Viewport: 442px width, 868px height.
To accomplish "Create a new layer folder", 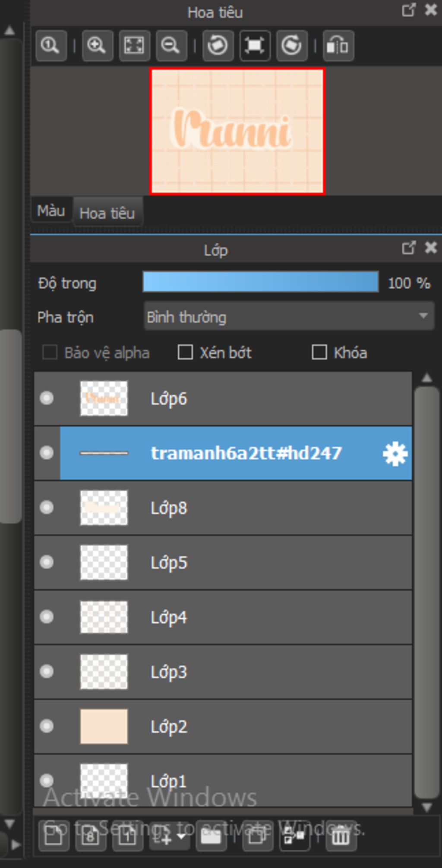I will pyautogui.click(x=211, y=837).
